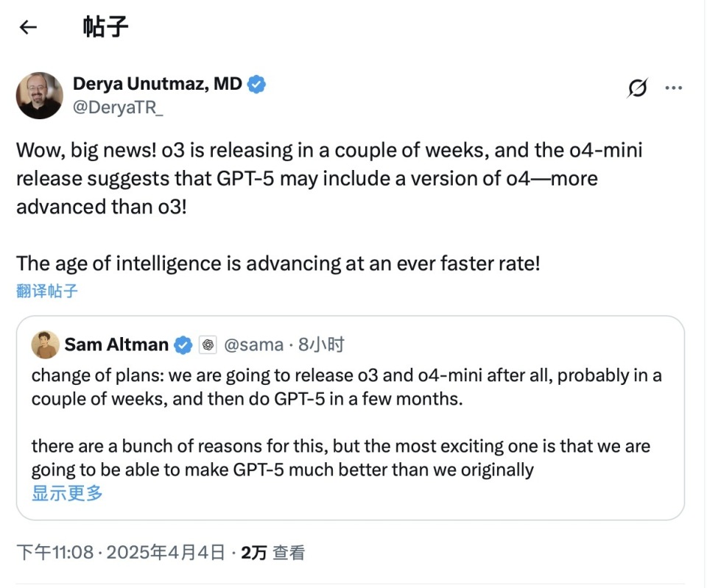This screenshot has height=588, width=707.
Task: Open the Grok slash-circle icon
Action: coord(638,88)
